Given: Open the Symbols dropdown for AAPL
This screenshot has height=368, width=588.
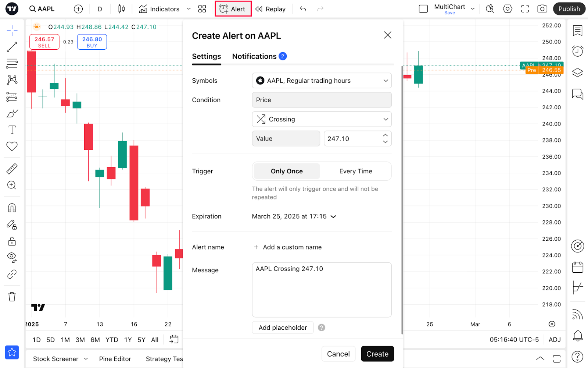Looking at the screenshot, I should [322, 81].
